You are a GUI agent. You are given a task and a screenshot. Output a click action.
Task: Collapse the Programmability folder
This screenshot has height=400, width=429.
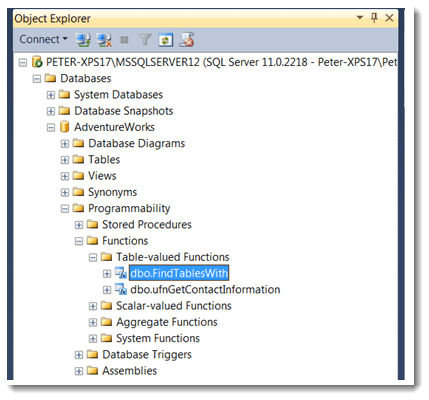click(65, 209)
